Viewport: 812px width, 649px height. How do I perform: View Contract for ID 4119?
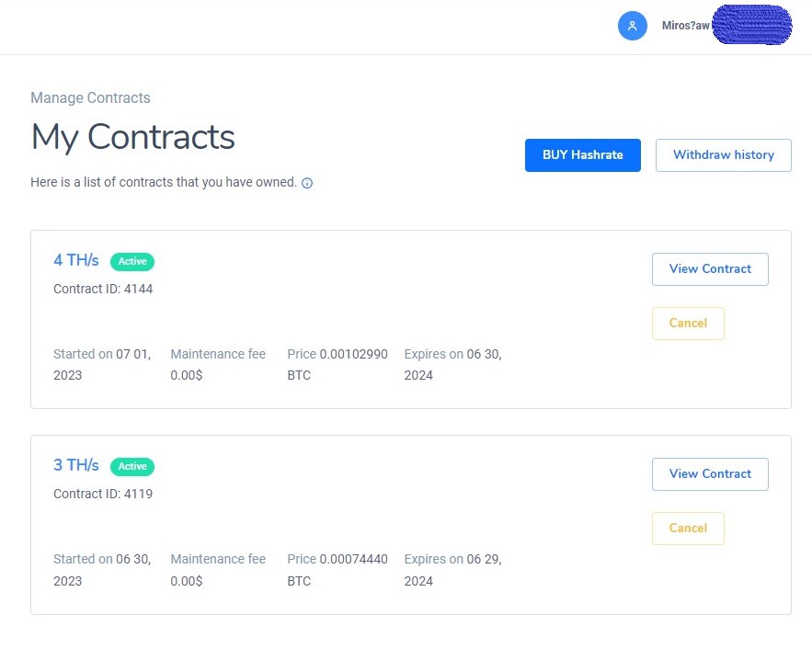[710, 474]
